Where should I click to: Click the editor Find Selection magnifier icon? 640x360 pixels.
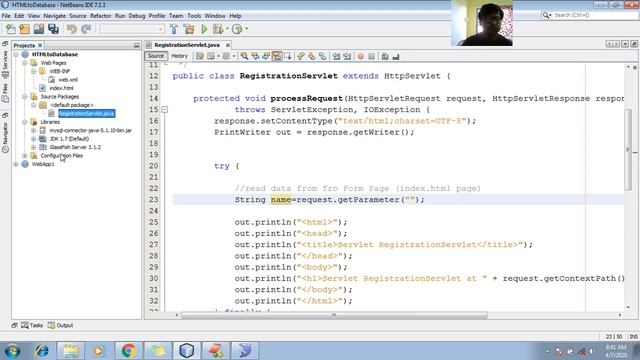[244, 56]
